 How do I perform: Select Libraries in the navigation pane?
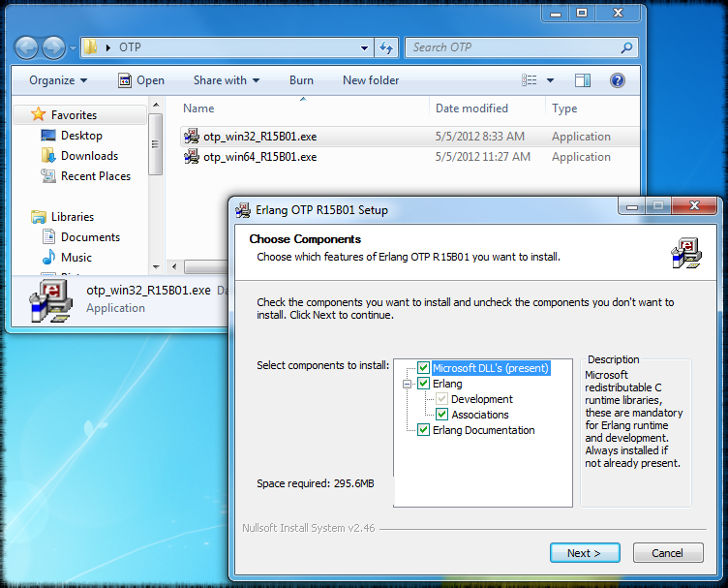[73, 217]
